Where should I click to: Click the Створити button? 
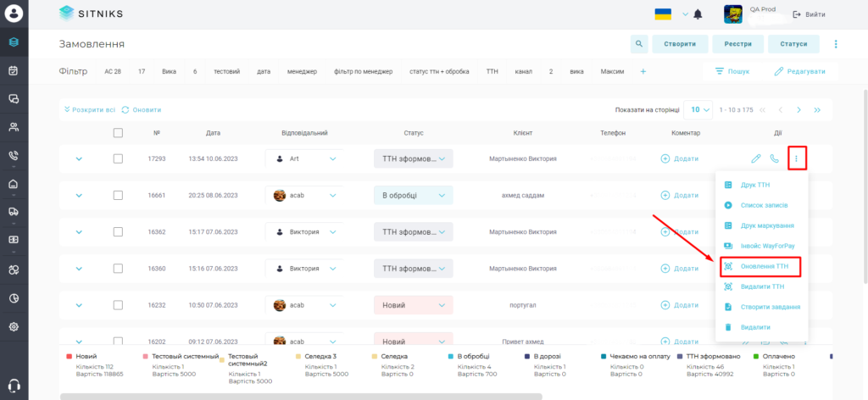[x=679, y=44]
